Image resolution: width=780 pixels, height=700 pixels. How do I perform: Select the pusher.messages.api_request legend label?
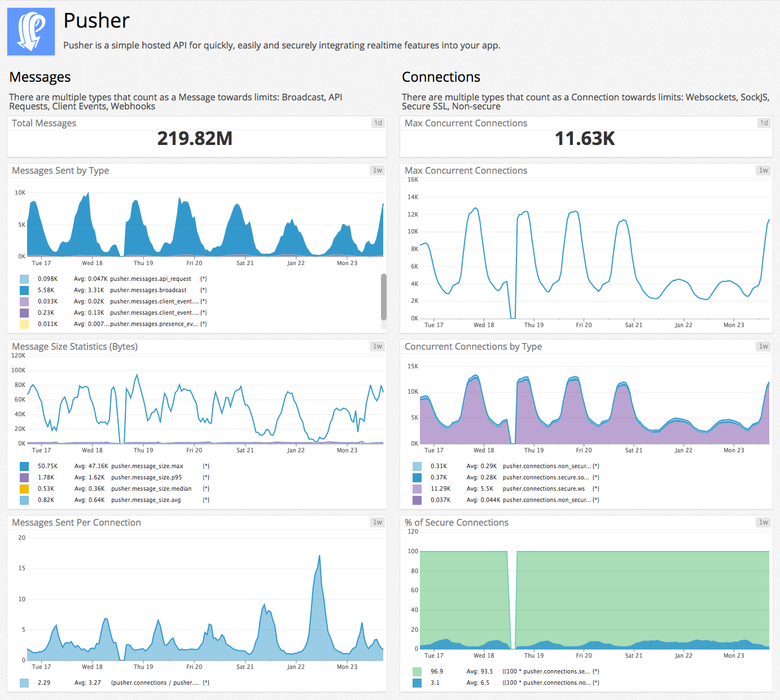point(151,279)
